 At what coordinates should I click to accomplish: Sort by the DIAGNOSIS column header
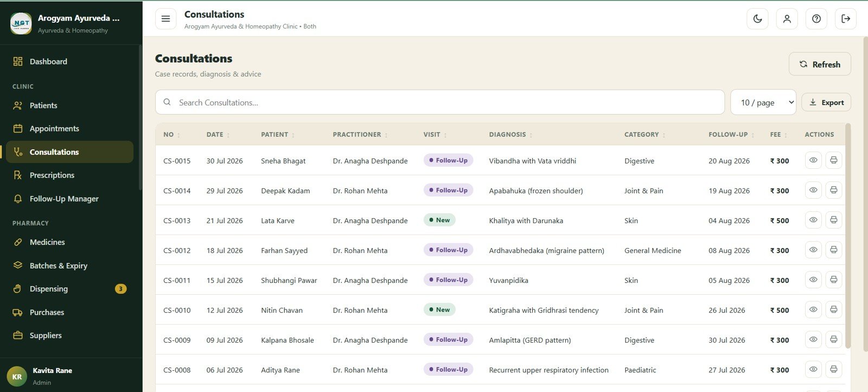pos(510,135)
